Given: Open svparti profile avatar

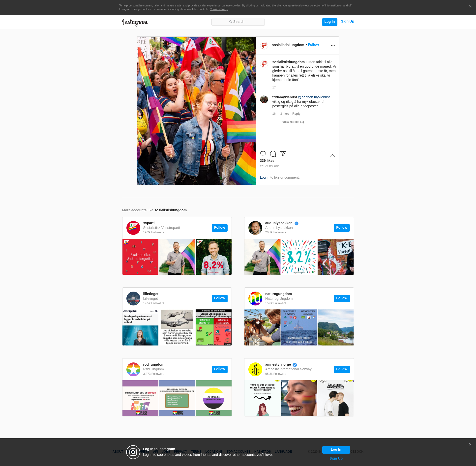Looking at the screenshot, I should click(x=133, y=228).
